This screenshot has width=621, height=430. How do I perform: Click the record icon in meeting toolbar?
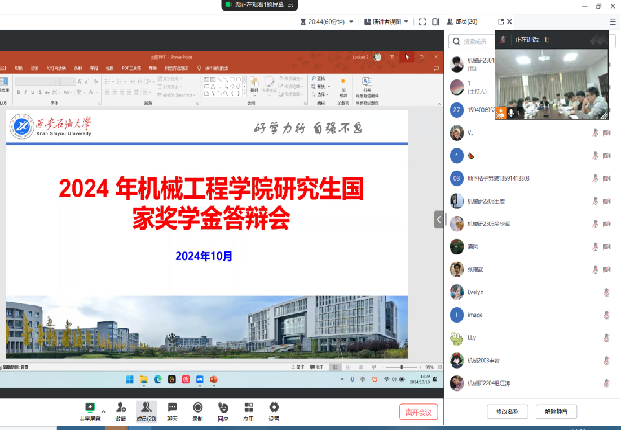point(198,409)
